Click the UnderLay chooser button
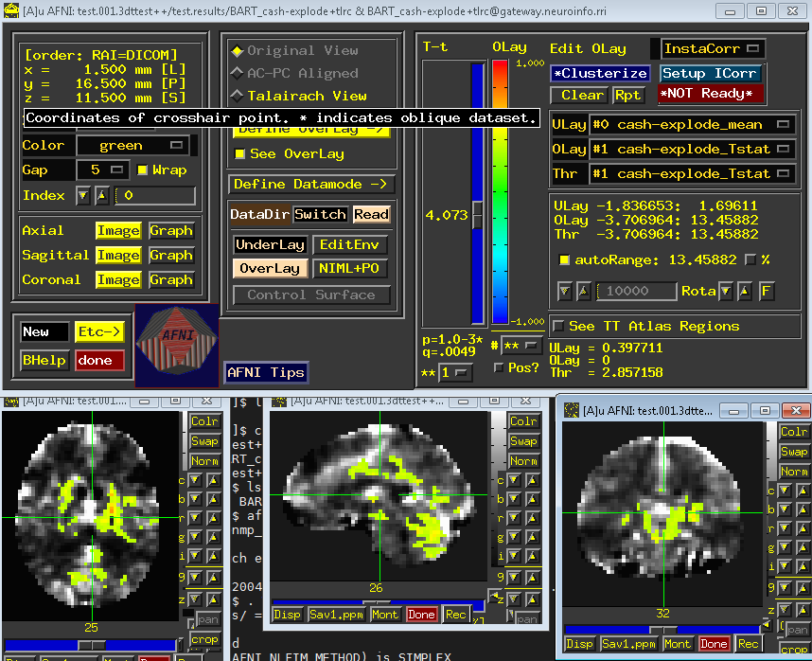Viewport: 812px width, 661px height. [x=270, y=245]
